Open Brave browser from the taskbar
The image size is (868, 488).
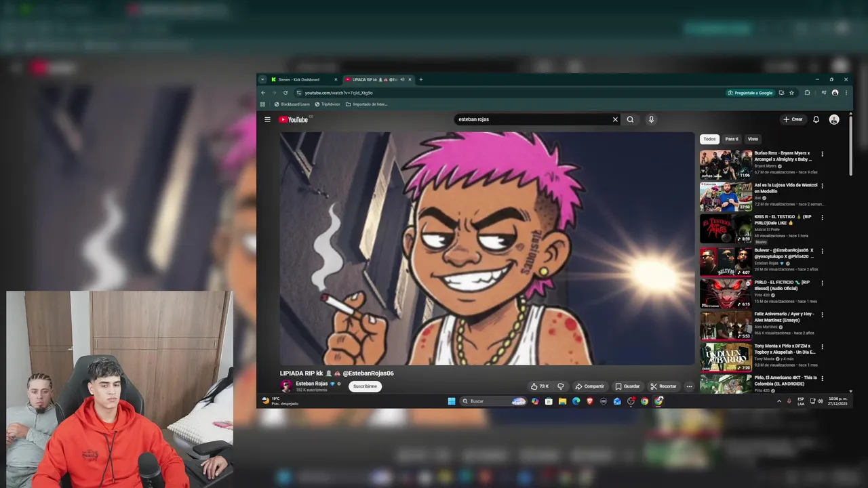tap(589, 401)
